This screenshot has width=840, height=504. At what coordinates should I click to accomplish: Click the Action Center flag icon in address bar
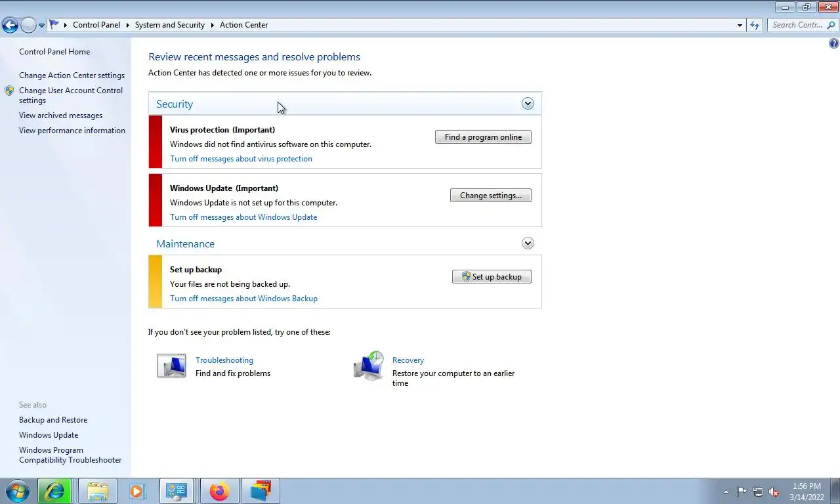(54, 25)
